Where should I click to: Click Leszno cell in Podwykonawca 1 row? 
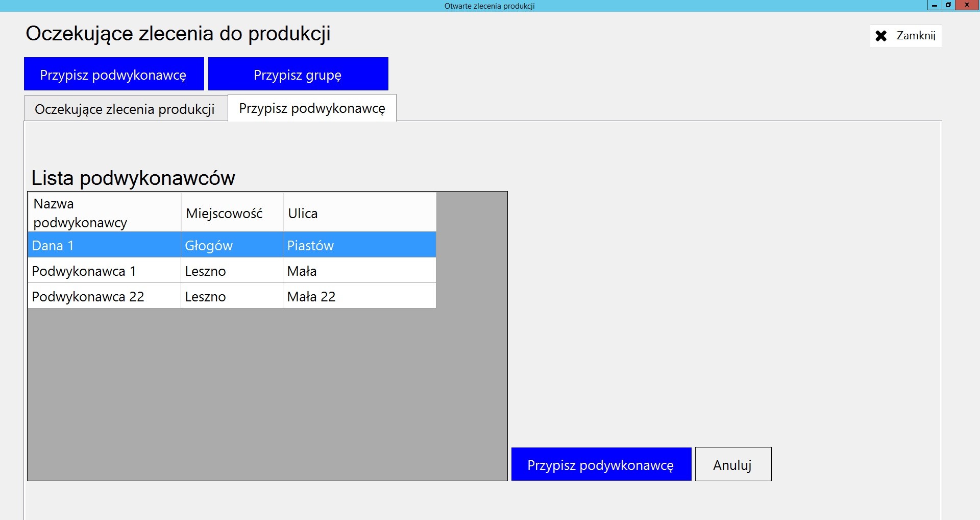coord(232,270)
